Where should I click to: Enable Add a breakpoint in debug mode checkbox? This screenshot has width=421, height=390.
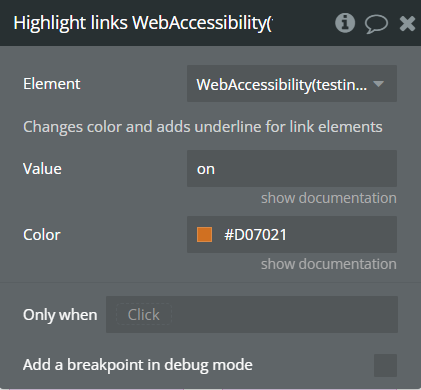(385, 365)
